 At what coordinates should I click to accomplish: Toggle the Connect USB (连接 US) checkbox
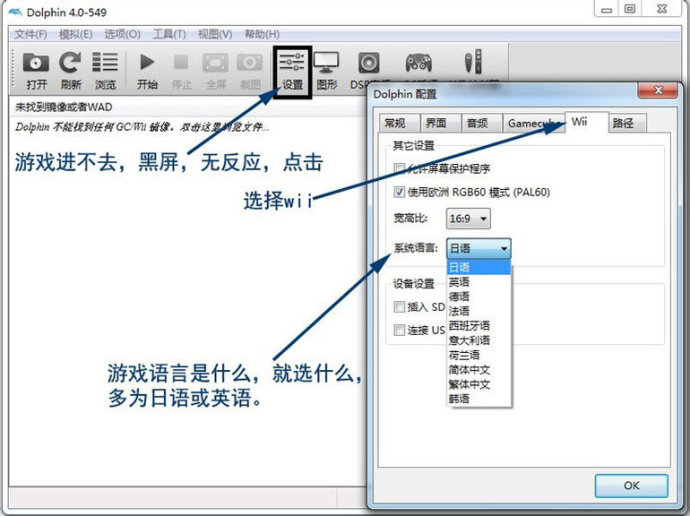click(x=399, y=330)
